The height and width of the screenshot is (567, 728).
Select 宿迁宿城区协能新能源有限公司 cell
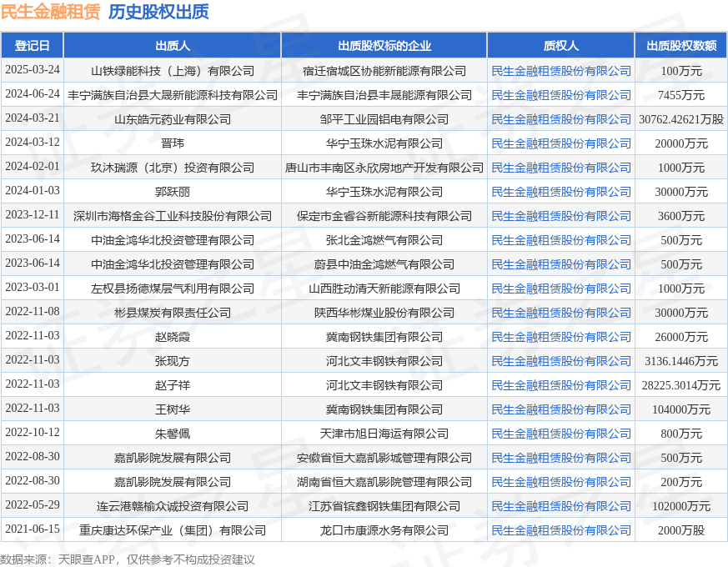click(384, 71)
